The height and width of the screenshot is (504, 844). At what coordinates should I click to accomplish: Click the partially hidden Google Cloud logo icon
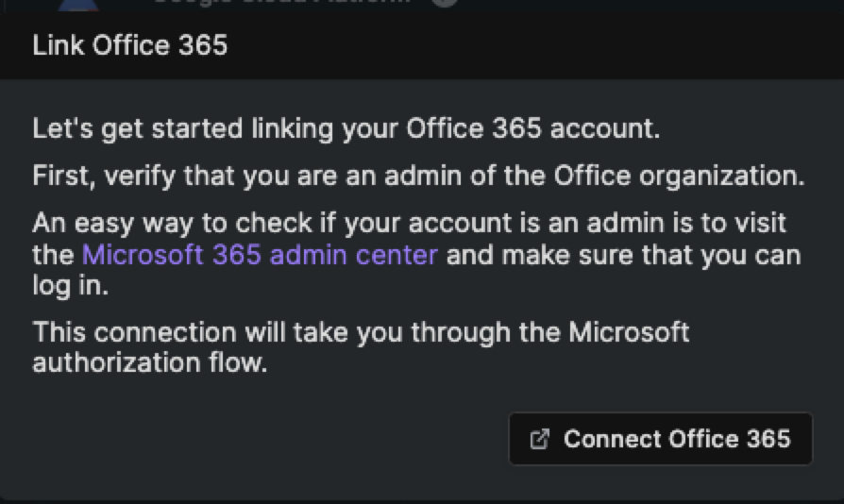point(78,5)
